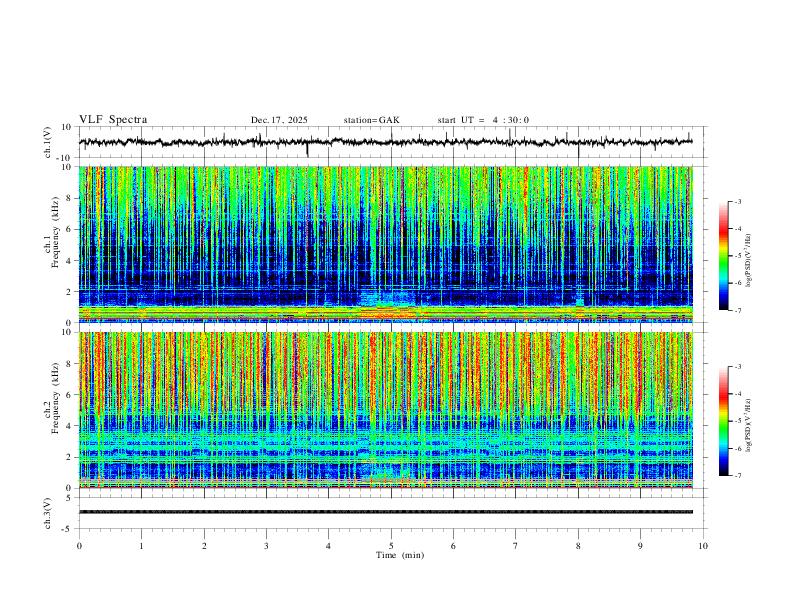The image size is (792, 612).
Task: Click the 'VLF Spectra' title text
Action: pyautogui.click(x=113, y=120)
